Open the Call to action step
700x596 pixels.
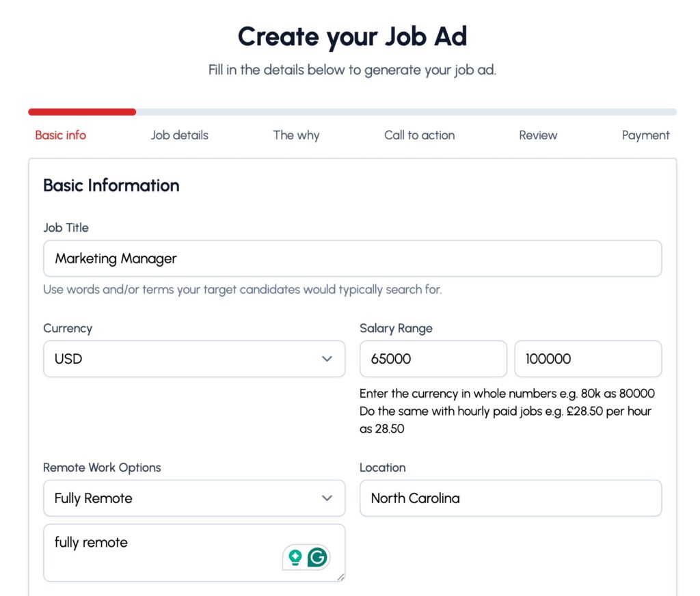coord(419,135)
